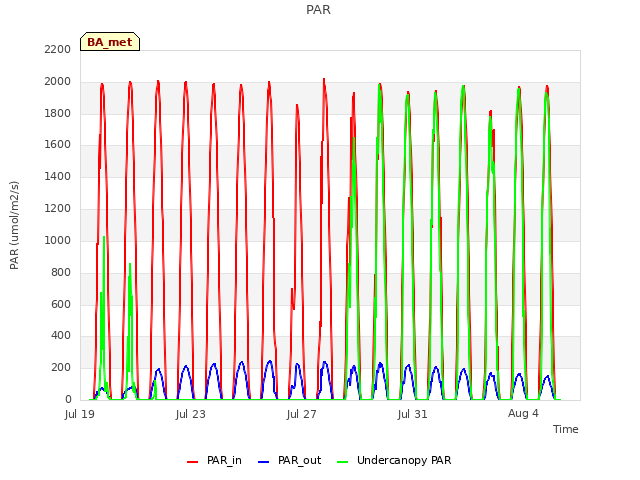Click the 2000 y-axis tick label

58,82
